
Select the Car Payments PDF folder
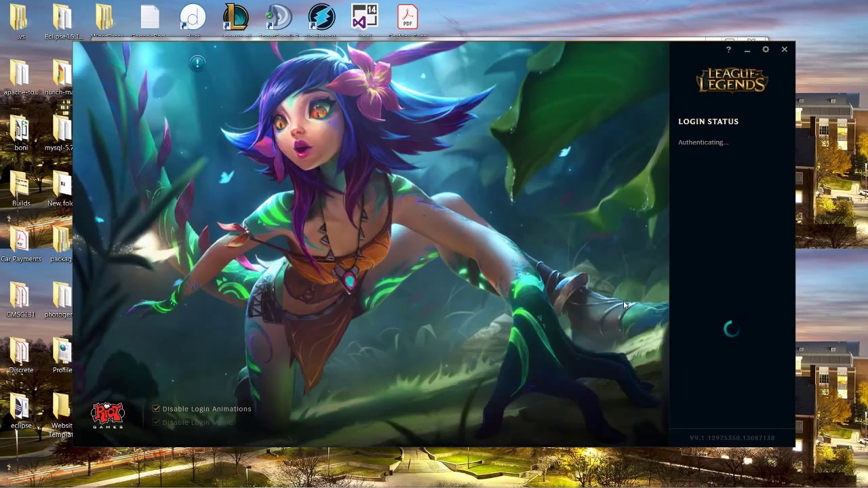[x=20, y=244]
